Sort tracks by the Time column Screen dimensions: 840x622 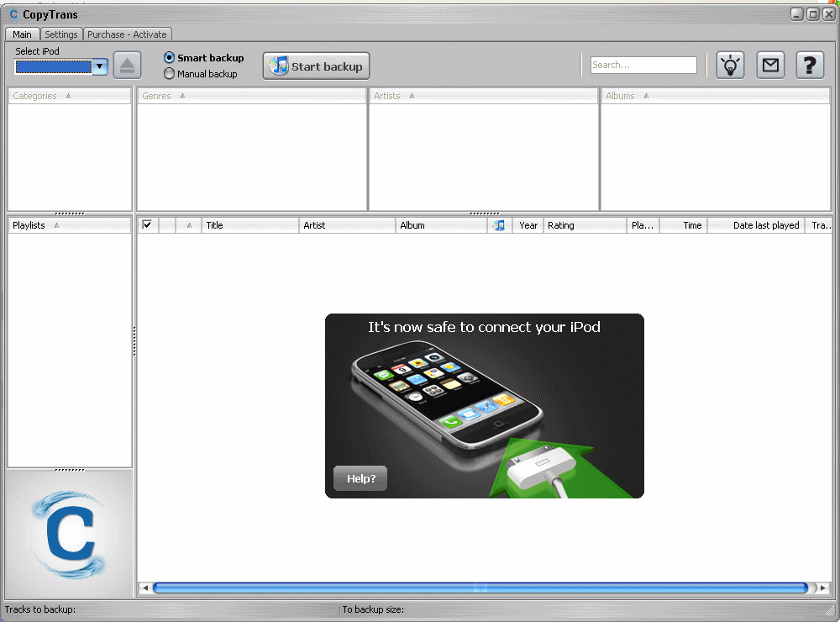[684, 225]
